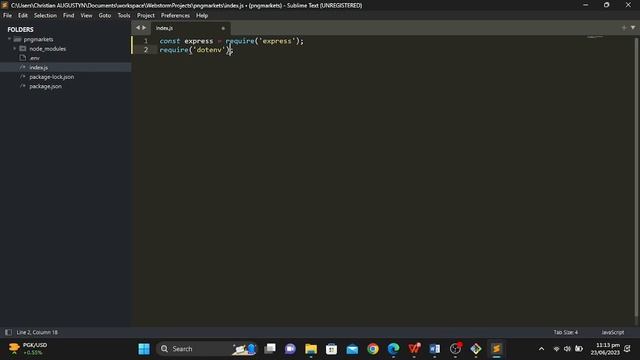Click the vertical editor scrollbar
The height and width of the screenshot is (360, 640).
point(636,176)
